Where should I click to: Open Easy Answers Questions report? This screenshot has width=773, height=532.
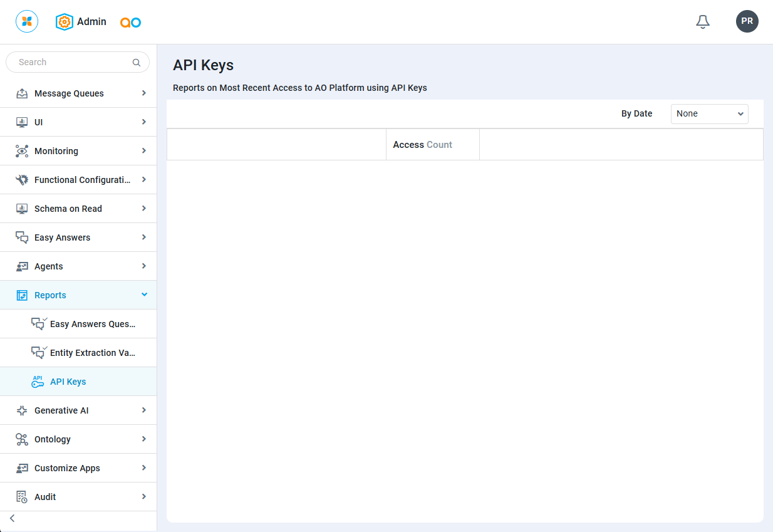92,324
